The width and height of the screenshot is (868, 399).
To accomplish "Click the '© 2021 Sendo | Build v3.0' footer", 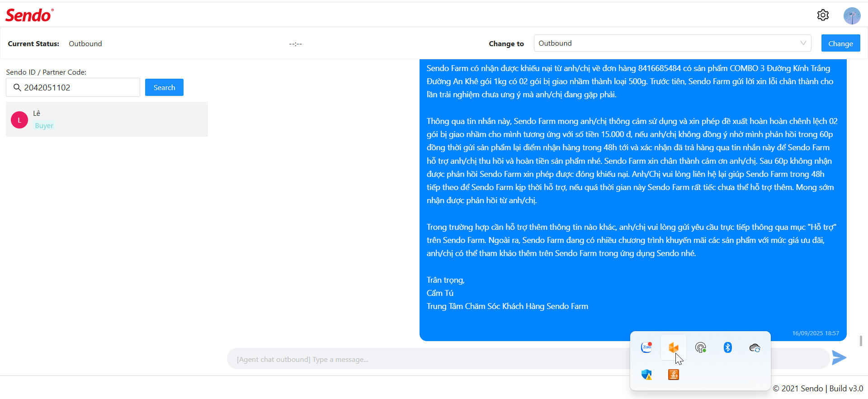I will [x=818, y=388].
